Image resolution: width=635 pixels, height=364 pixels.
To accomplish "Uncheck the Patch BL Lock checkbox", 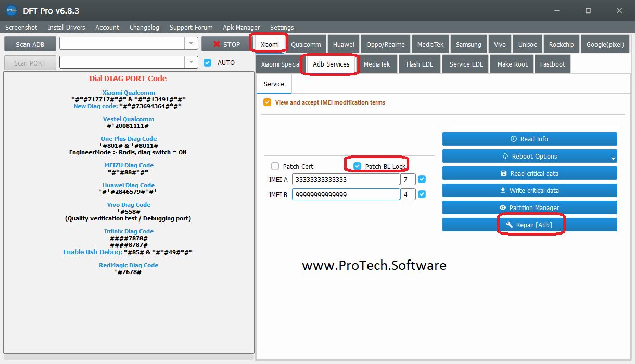I will pos(357,166).
